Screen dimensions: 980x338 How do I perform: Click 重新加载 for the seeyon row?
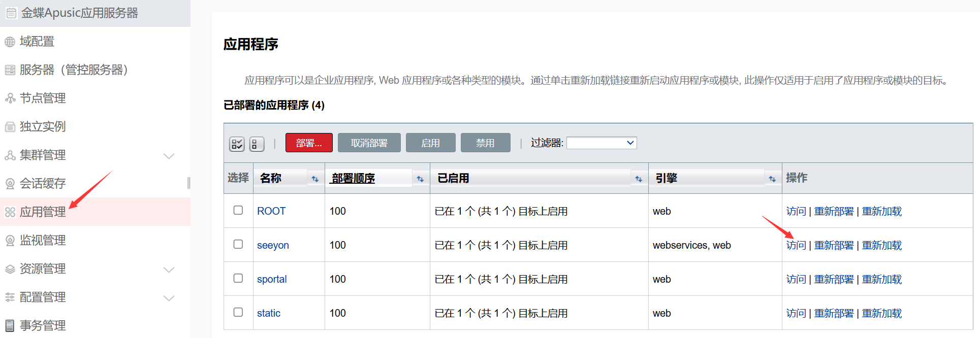[882, 245]
